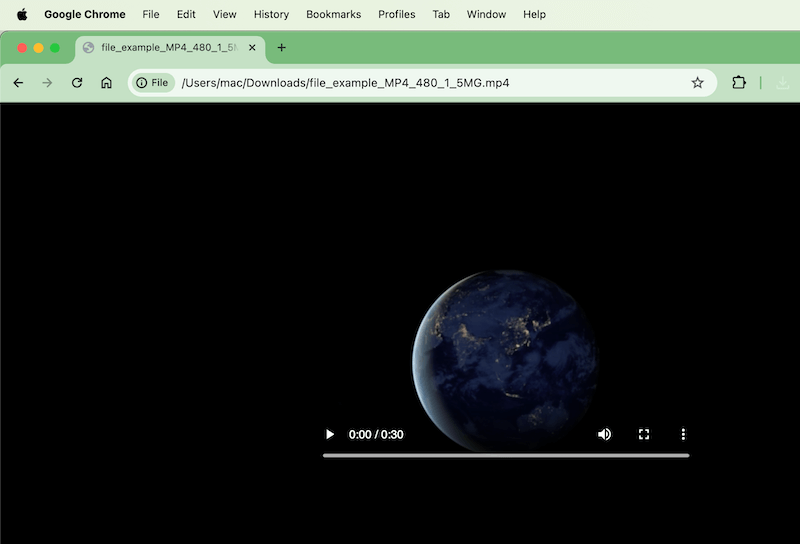This screenshot has width=800, height=544.
Task: Open a new tab with plus button
Action: 281,47
